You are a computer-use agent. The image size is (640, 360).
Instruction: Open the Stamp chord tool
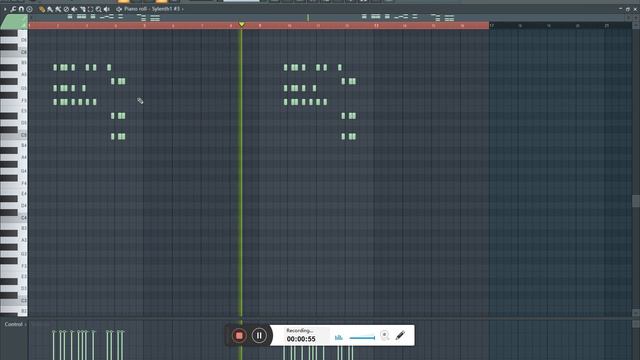(29, 9)
